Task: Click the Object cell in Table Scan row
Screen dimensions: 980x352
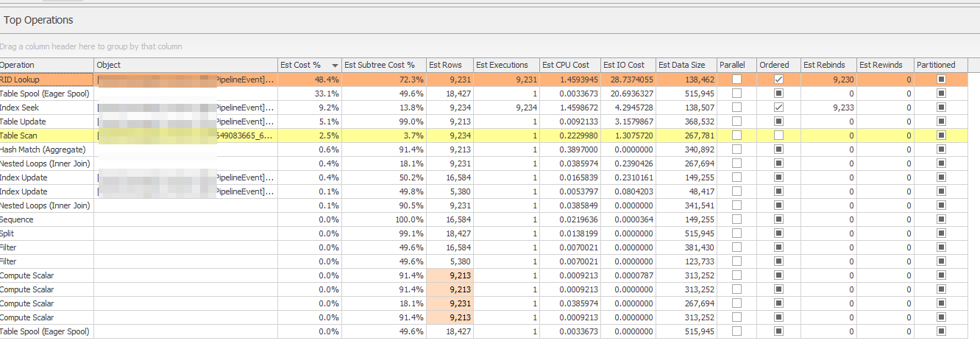Action: coord(186,135)
